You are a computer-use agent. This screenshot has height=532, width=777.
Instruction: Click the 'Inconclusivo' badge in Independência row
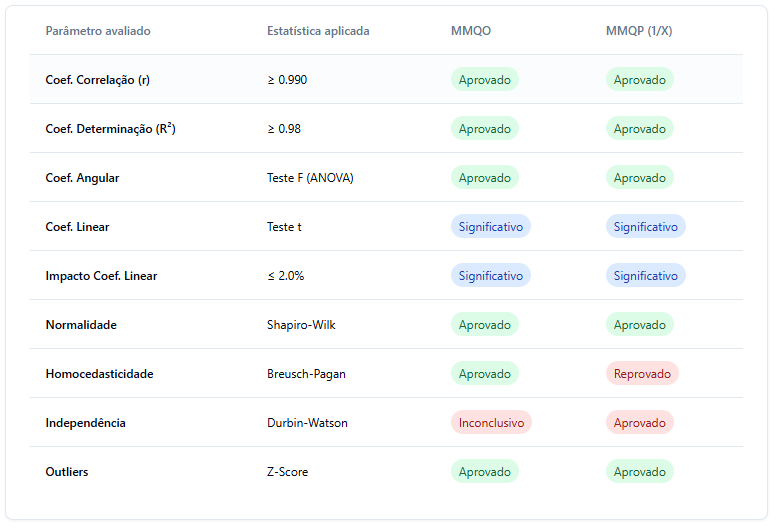tap(491, 423)
